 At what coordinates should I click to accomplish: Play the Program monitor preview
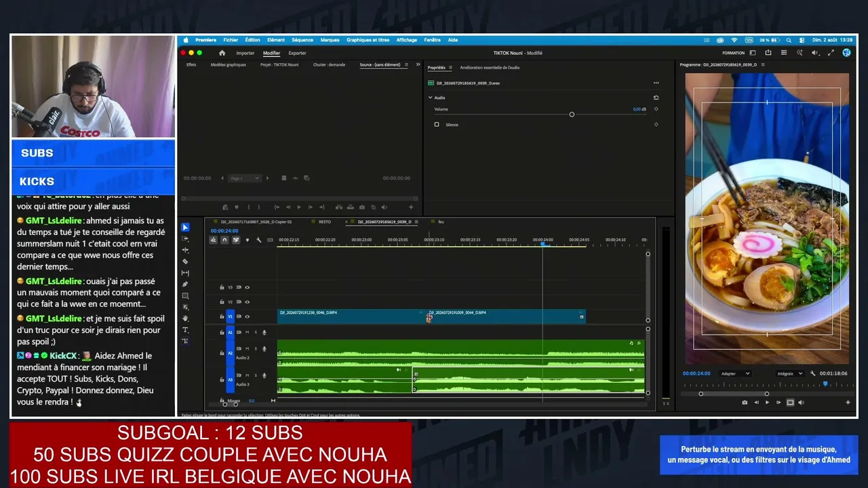[767, 403]
